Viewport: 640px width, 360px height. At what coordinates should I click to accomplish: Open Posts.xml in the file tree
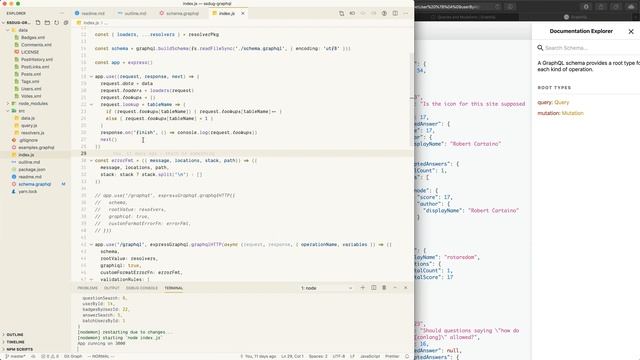pyautogui.click(x=31, y=74)
